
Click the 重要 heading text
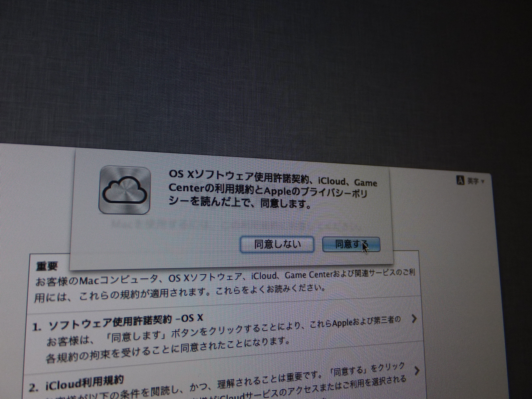click(47, 266)
